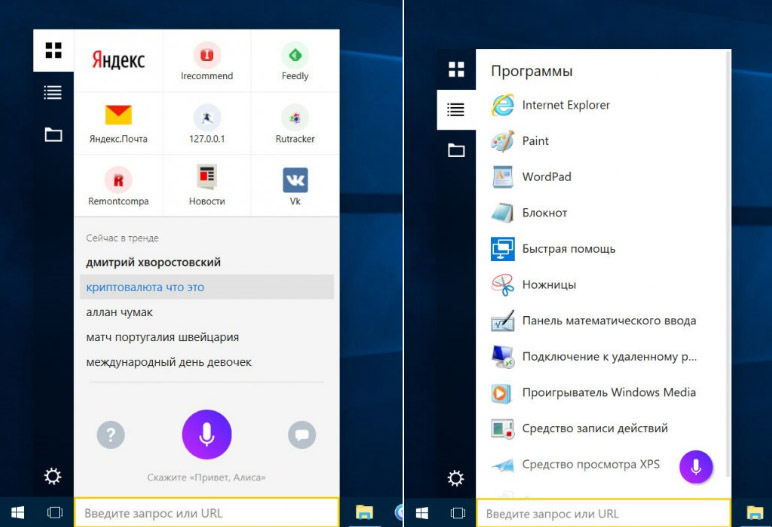Select folders tab in left panel sidebar
Image resolution: width=772 pixels, height=527 pixels.
tap(53, 134)
